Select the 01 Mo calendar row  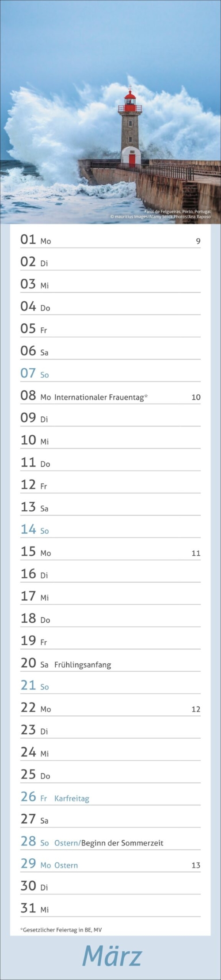110,239
